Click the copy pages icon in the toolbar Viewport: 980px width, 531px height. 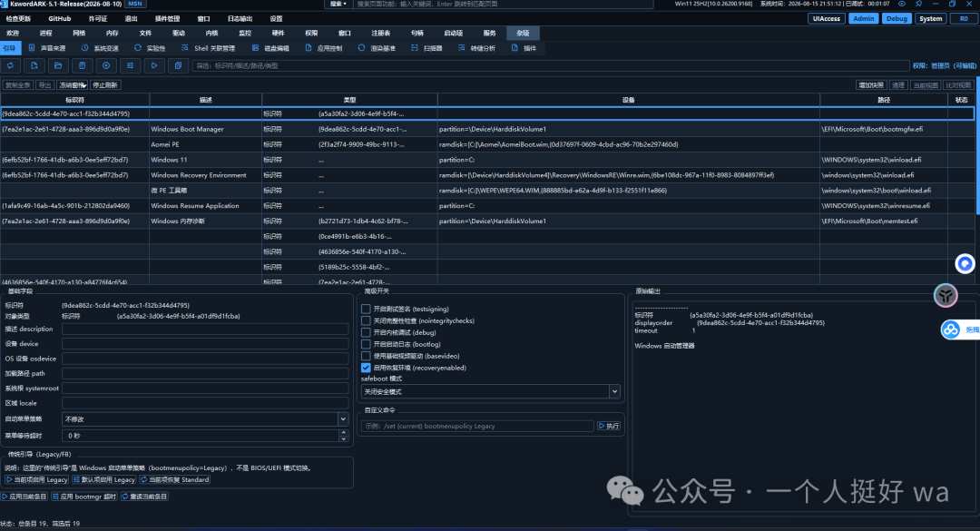178,65
